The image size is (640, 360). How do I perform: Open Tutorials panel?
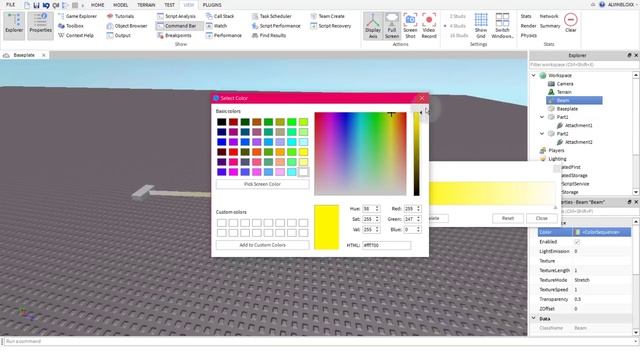[120, 16]
